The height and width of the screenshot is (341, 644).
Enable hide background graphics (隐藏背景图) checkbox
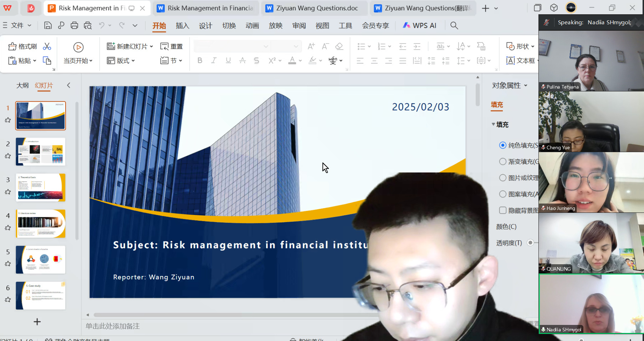[503, 210]
